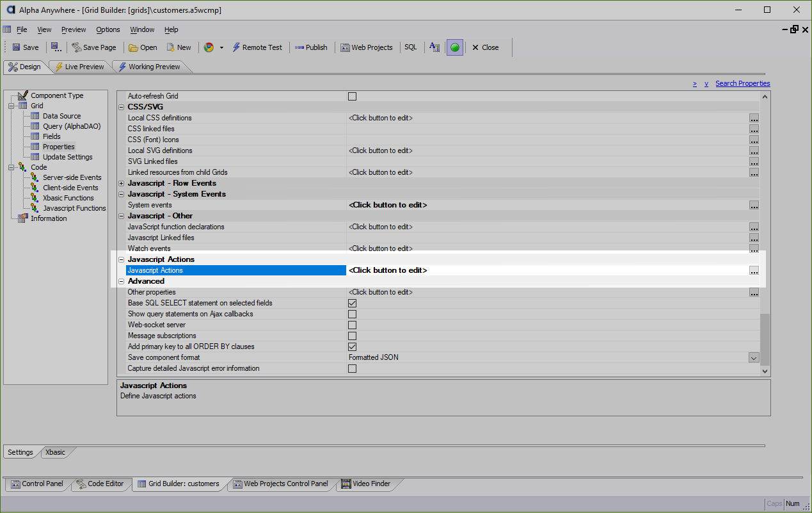Viewport: 812px width, 513px height.
Task: Switch to the Working Preview tab
Action: 149,67
